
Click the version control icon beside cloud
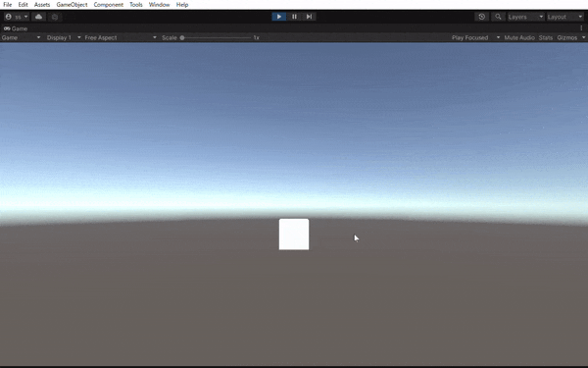(55, 17)
